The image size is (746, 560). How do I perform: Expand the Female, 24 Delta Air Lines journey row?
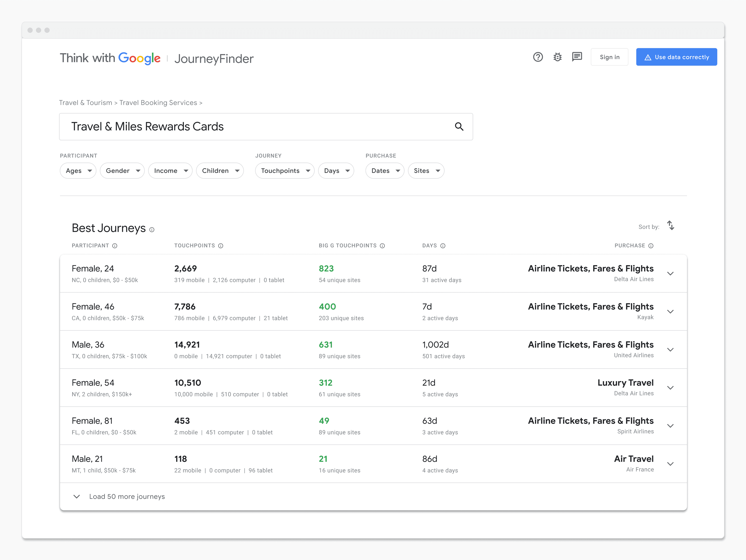(x=670, y=274)
